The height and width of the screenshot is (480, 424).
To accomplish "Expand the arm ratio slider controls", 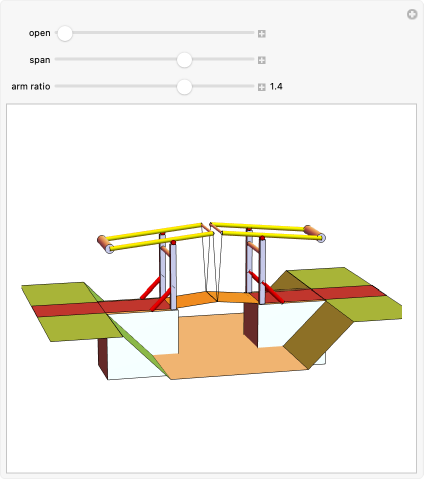I will [x=262, y=87].
